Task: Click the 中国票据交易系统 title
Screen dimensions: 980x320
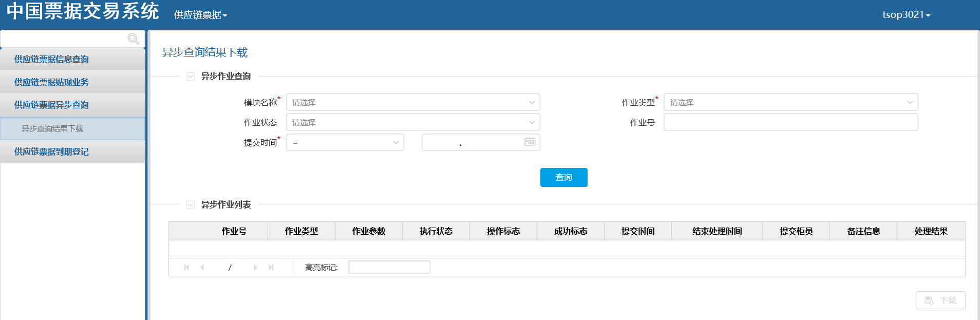Action: coord(83,11)
